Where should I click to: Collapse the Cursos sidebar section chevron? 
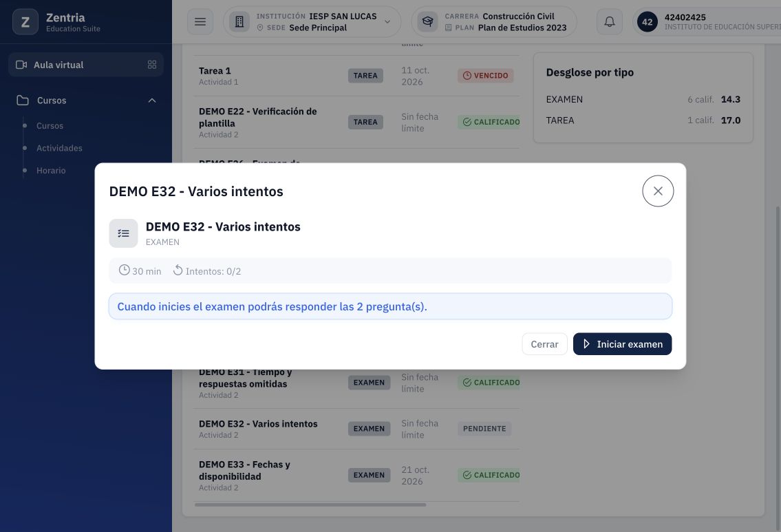pyautogui.click(x=152, y=100)
